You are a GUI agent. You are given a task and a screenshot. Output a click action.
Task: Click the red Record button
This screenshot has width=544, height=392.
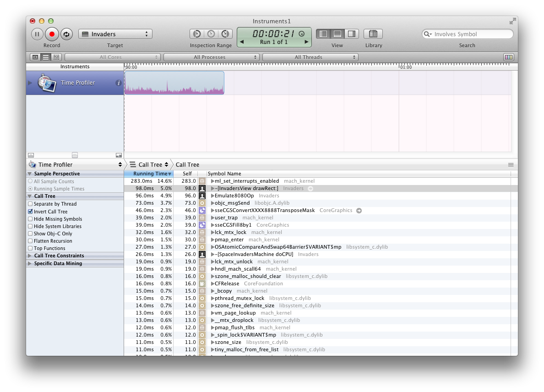[52, 34]
